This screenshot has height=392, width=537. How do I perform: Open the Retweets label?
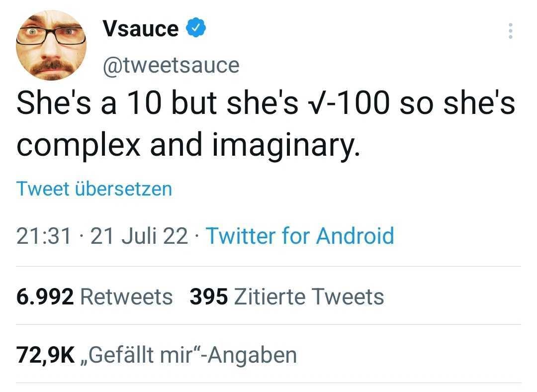(126, 297)
